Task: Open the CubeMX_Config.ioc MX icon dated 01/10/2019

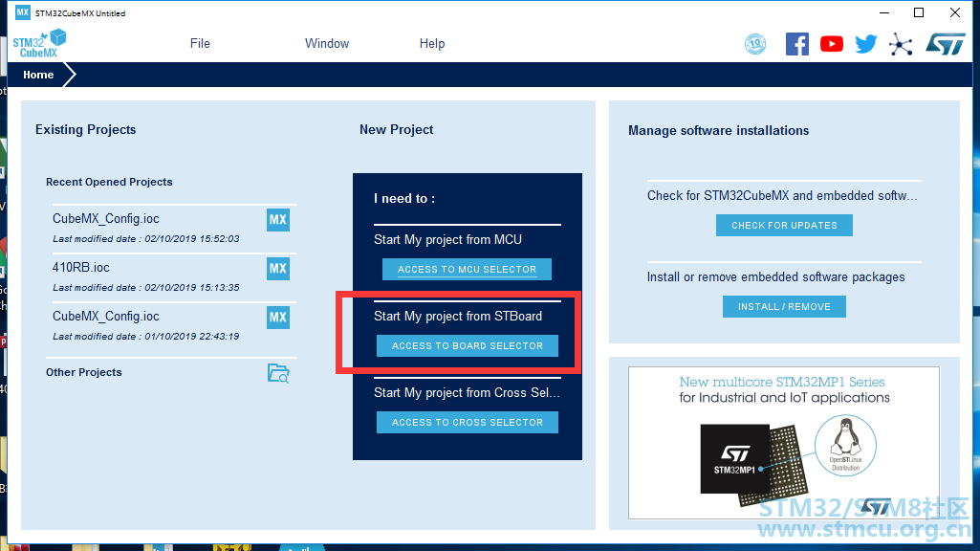Action: click(278, 317)
